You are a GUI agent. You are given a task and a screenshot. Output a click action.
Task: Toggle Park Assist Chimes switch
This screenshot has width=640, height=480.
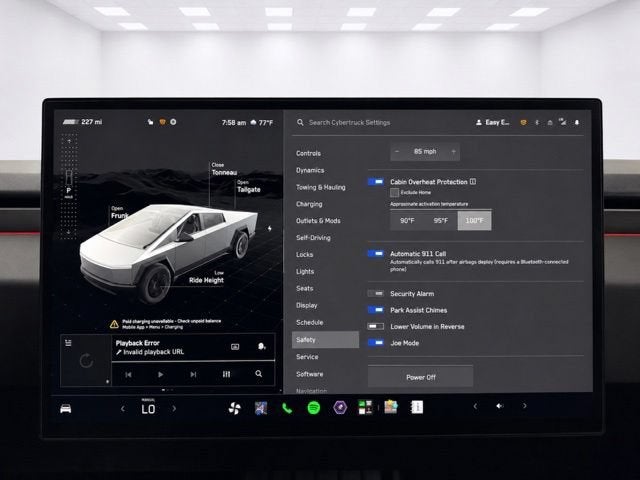[x=376, y=310]
